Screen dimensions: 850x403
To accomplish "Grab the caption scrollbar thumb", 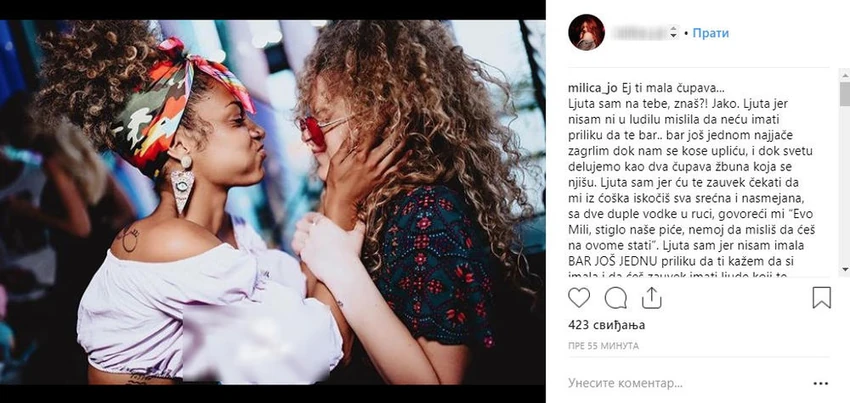I will coord(845,94).
